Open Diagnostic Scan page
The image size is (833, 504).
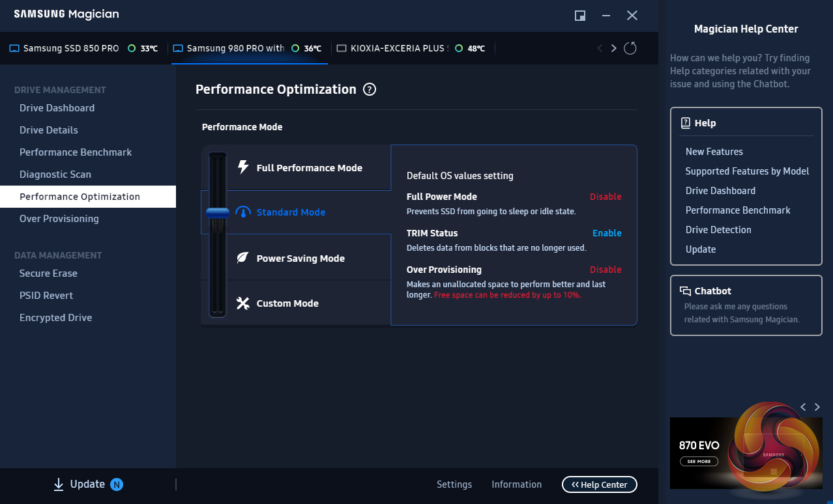coord(55,175)
